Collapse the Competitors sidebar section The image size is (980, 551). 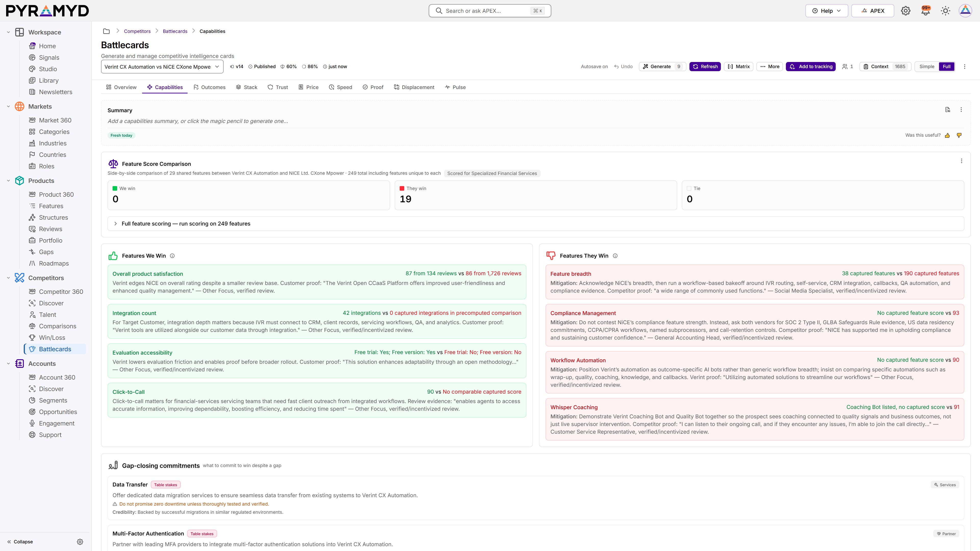coord(8,278)
